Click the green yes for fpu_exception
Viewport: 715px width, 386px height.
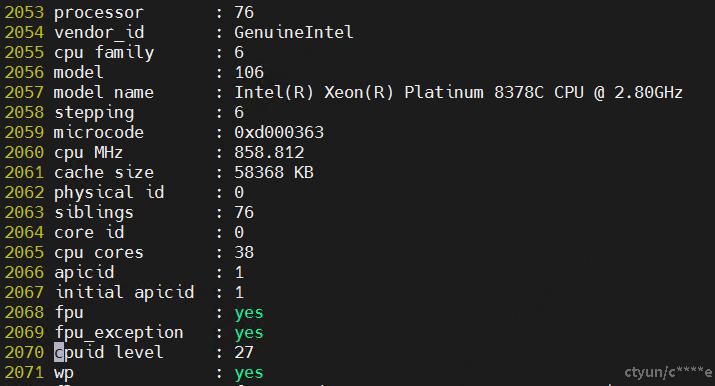(249, 333)
